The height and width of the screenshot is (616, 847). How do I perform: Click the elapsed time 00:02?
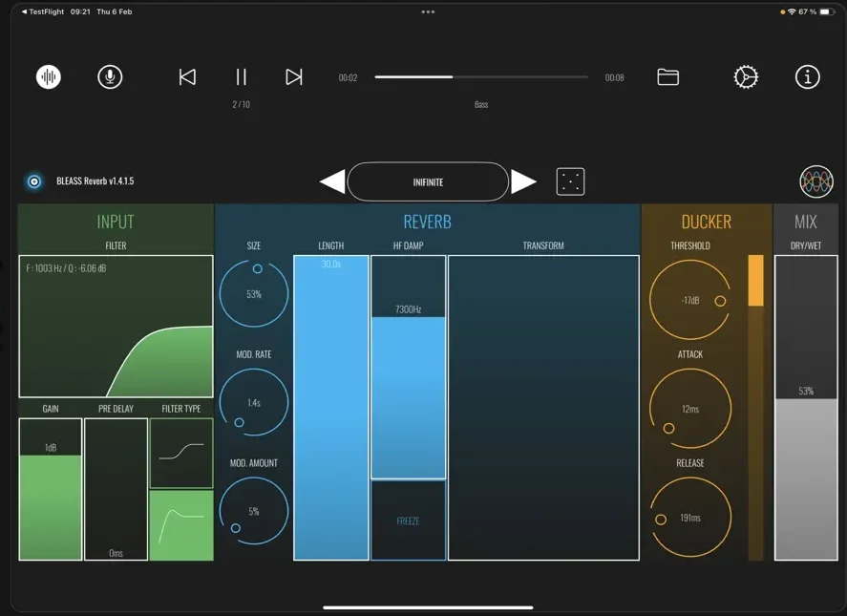[x=348, y=77]
